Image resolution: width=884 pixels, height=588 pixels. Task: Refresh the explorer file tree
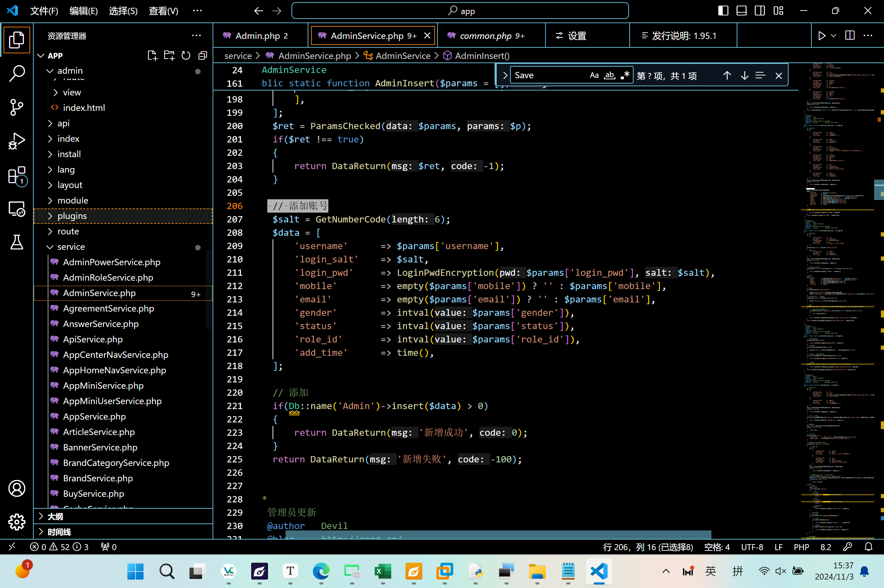coord(186,55)
